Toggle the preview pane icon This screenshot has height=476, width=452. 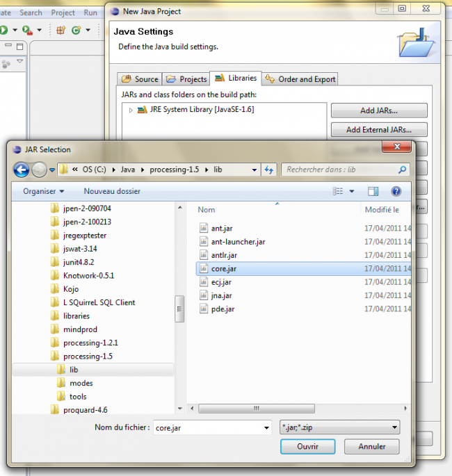373,191
